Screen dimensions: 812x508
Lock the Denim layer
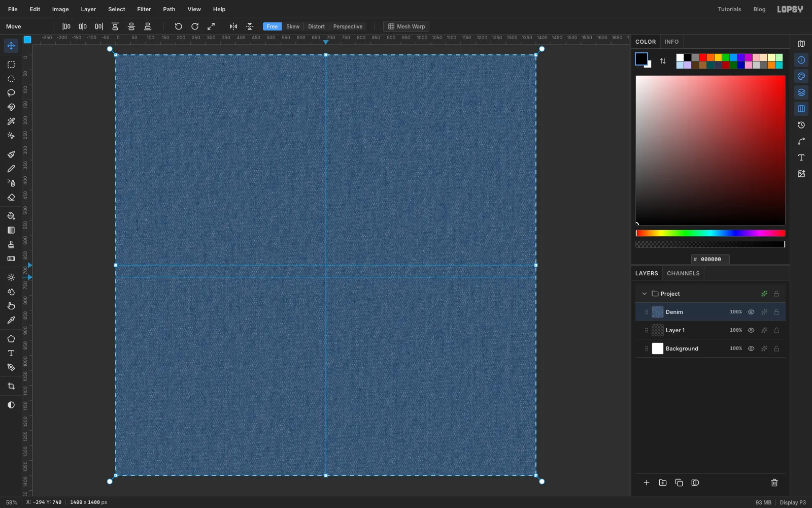(x=776, y=312)
